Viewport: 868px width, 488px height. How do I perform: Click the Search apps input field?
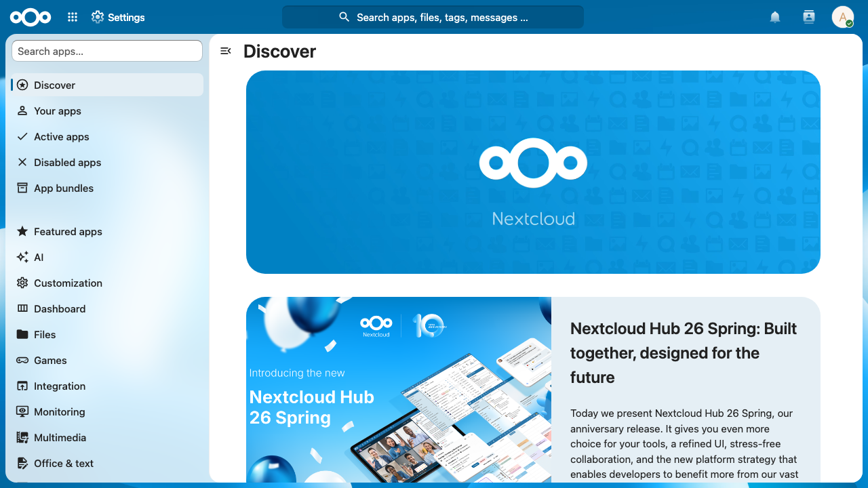[x=107, y=51]
